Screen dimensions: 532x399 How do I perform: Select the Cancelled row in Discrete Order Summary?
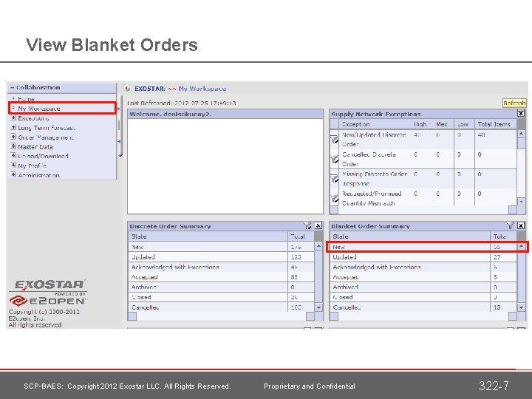pyautogui.click(x=221, y=307)
